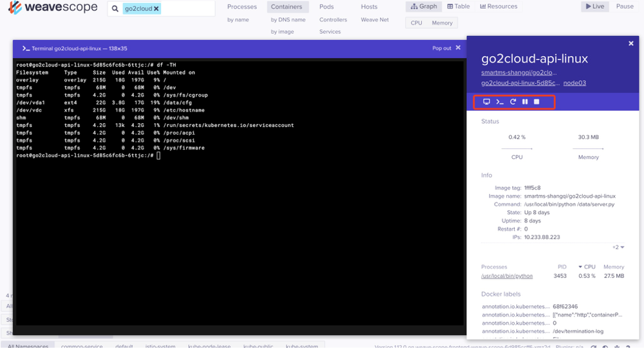644x348 pixels.
Task: Select Processes by name
Action: point(238,20)
